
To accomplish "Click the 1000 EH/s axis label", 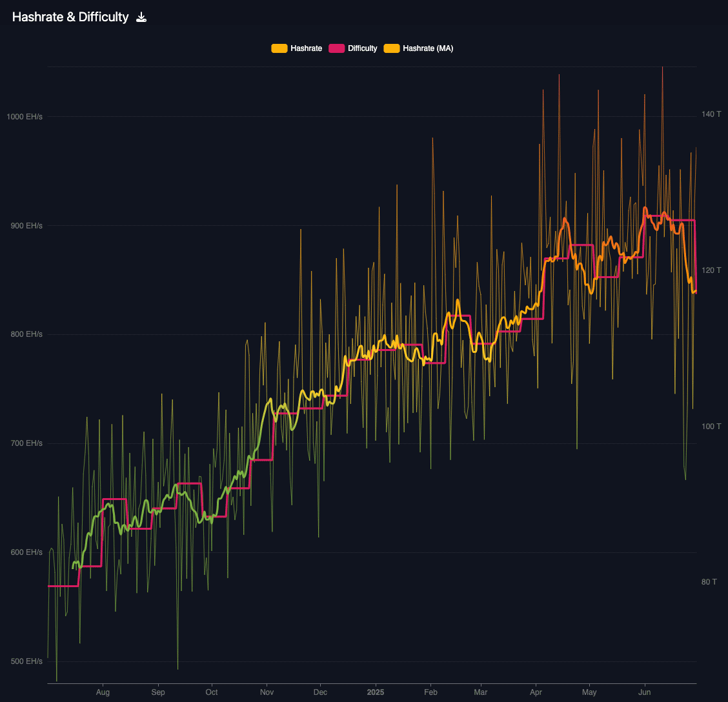I will (x=23, y=117).
